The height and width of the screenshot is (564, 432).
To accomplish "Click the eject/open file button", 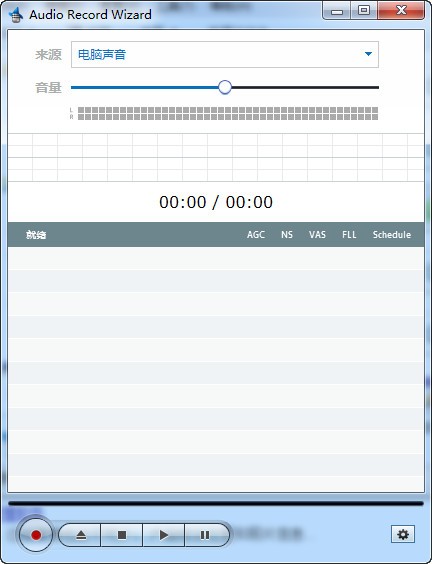I will pyautogui.click(x=81, y=535).
